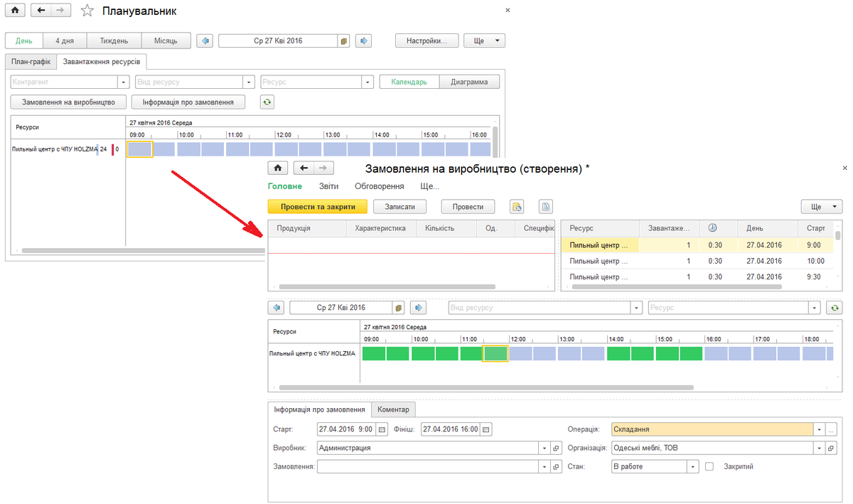Click the Інформація про замовлення button
Viewport: 853px width, 504px height.
coord(188,102)
